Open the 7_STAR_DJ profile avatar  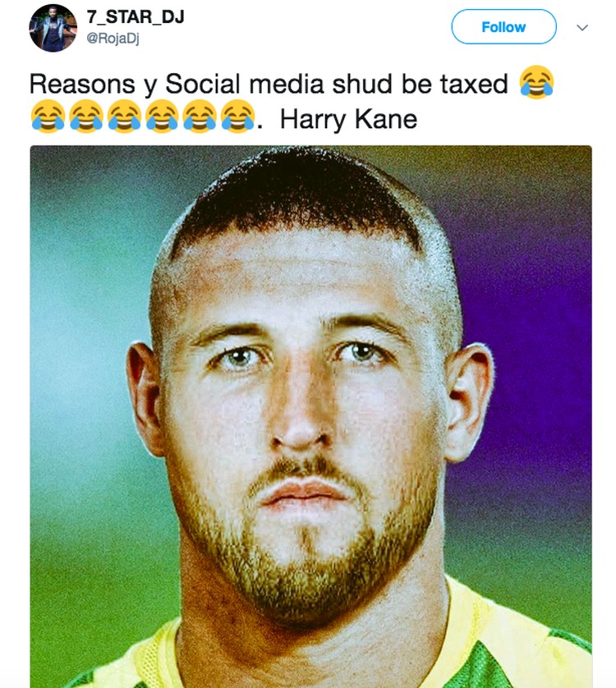coord(53,28)
